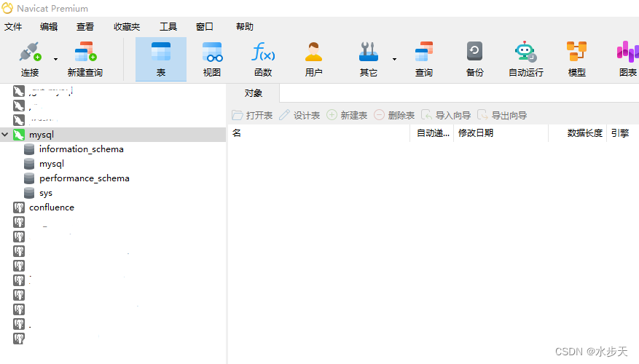The width and height of the screenshot is (639, 364).
Task: Open the Edit (编辑) menu
Action: point(49,27)
